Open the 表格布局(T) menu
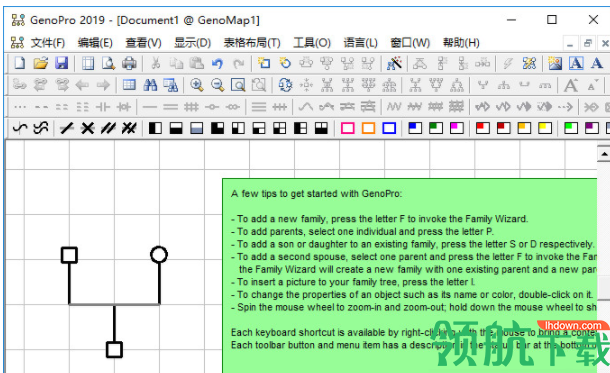 tap(252, 42)
